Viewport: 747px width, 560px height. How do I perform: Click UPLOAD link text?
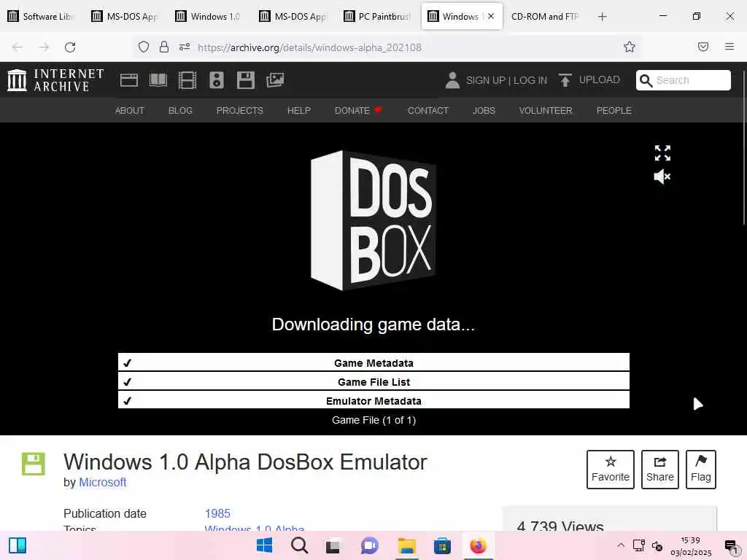coord(600,79)
